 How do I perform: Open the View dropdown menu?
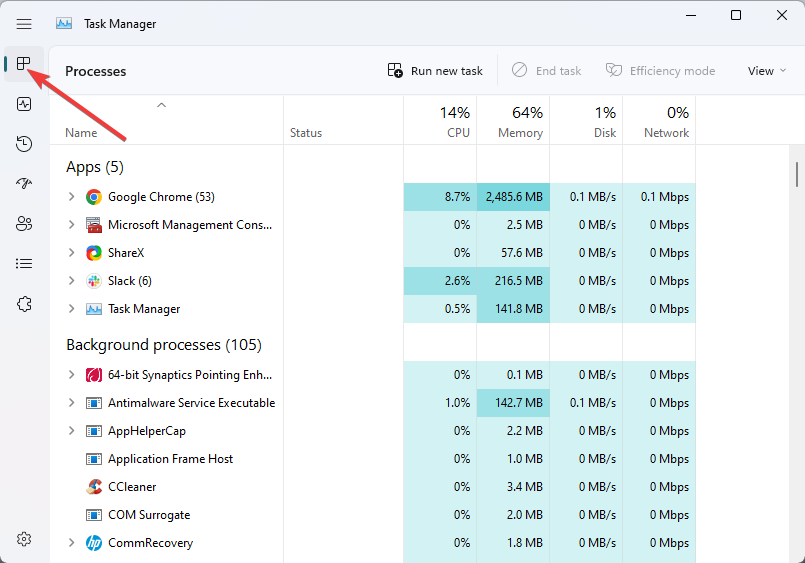(x=766, y=71)
